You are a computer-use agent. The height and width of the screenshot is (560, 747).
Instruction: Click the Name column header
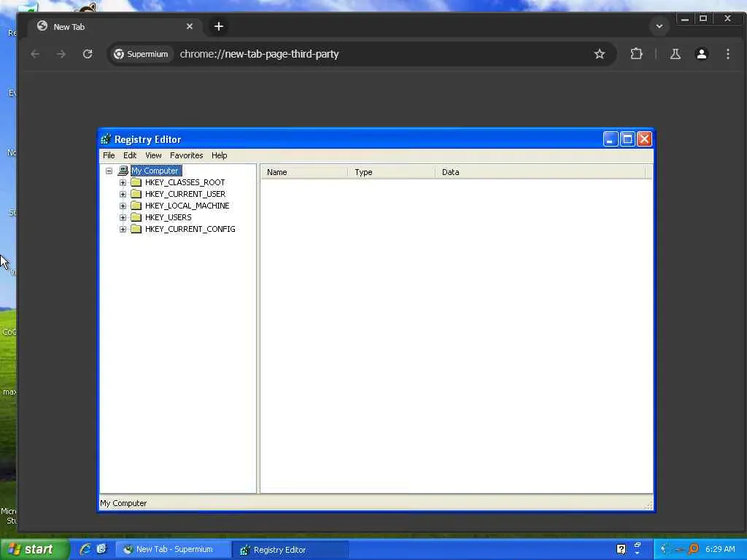tap(304, 172)
